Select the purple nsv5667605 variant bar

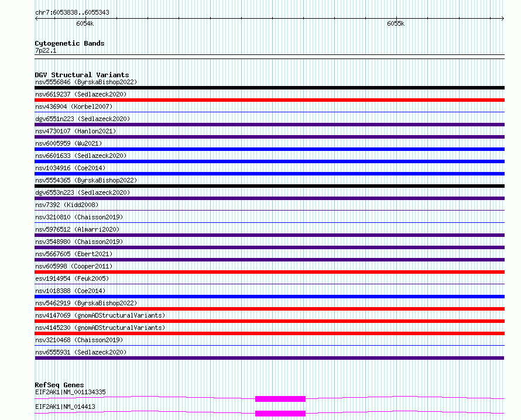[269, 260]
